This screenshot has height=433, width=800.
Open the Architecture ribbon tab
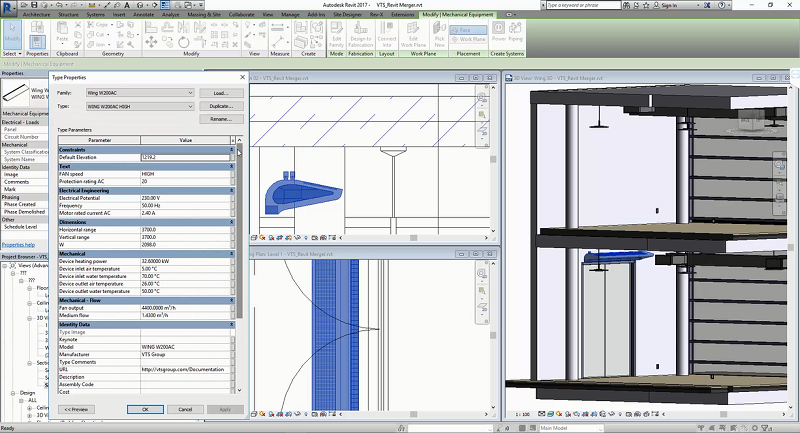34,16
